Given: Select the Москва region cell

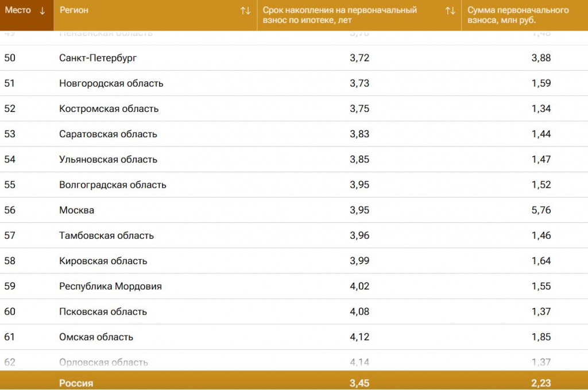Looking at the screenshot, I should pos(76,210).
